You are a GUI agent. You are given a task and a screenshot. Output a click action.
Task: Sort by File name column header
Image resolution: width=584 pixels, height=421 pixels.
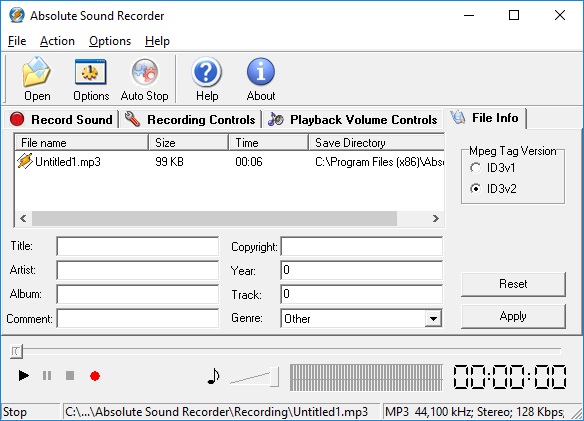82,143
